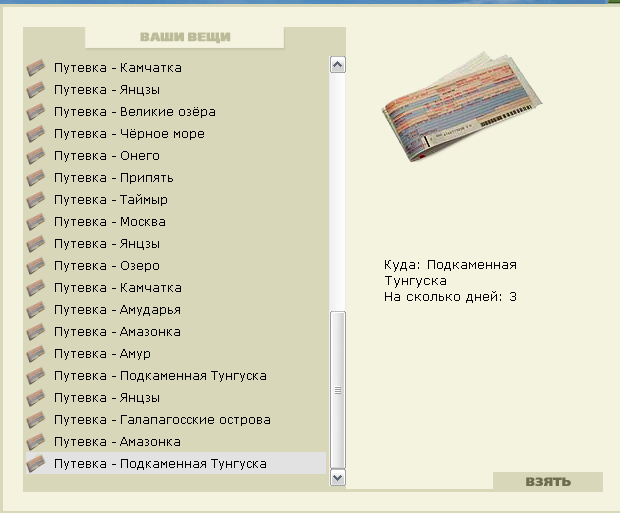Click the scrollbar down arrow
This screenshot has width=620, height=513.
tap(338, 478)
